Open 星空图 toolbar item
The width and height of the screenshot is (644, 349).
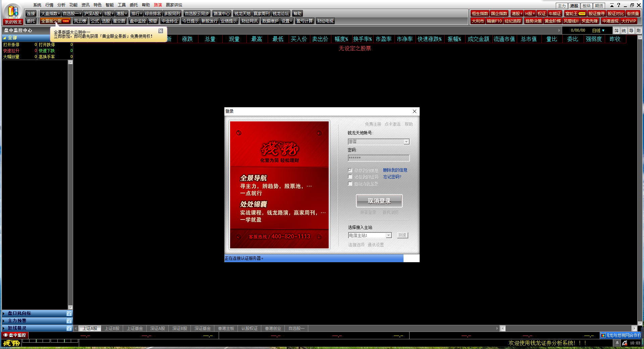[x=119, y=21]
